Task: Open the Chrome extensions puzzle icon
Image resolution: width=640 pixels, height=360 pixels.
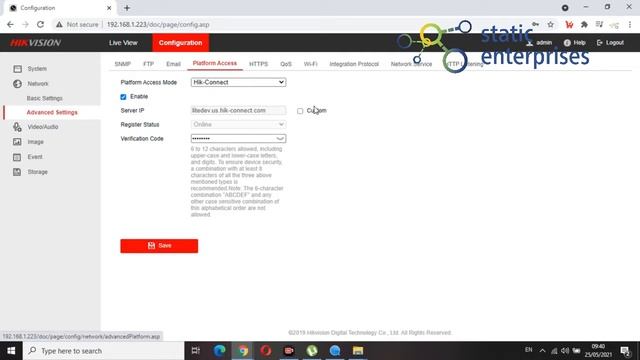Action: tap(584, 24)
